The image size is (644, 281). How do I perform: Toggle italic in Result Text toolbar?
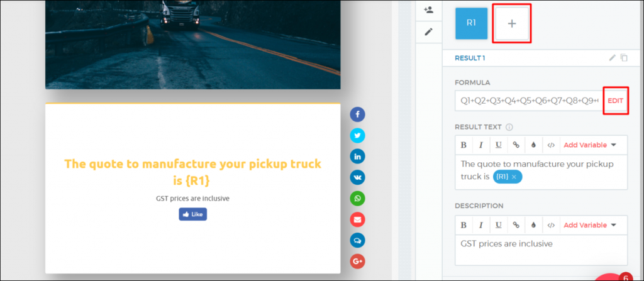point(481,145)
